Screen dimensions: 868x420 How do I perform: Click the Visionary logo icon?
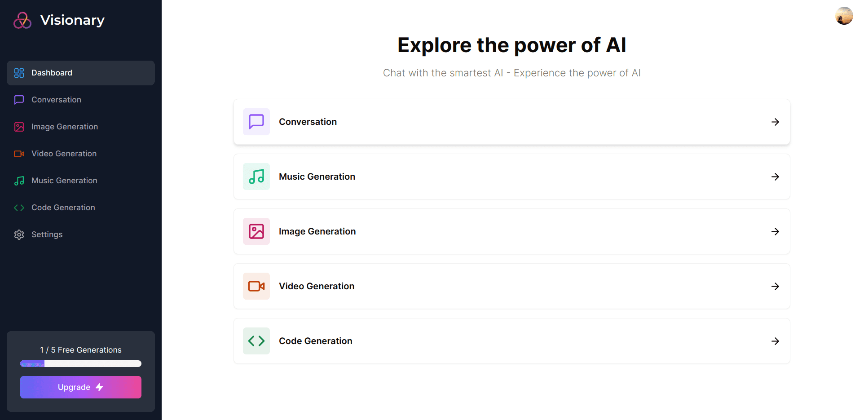pos(22,20)
